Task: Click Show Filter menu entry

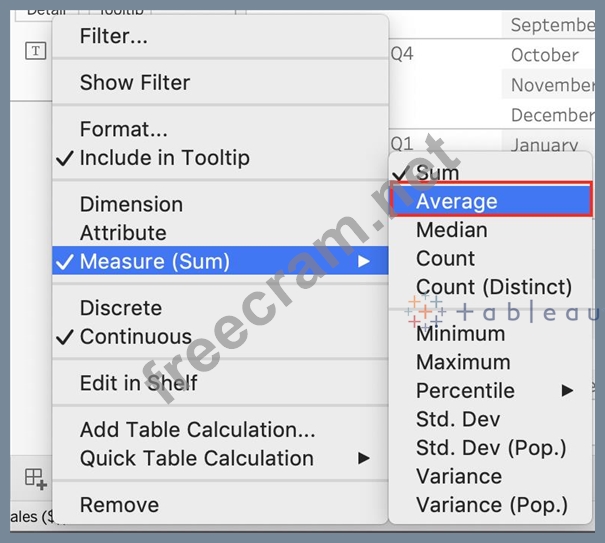Action: (x=135, y=83)
